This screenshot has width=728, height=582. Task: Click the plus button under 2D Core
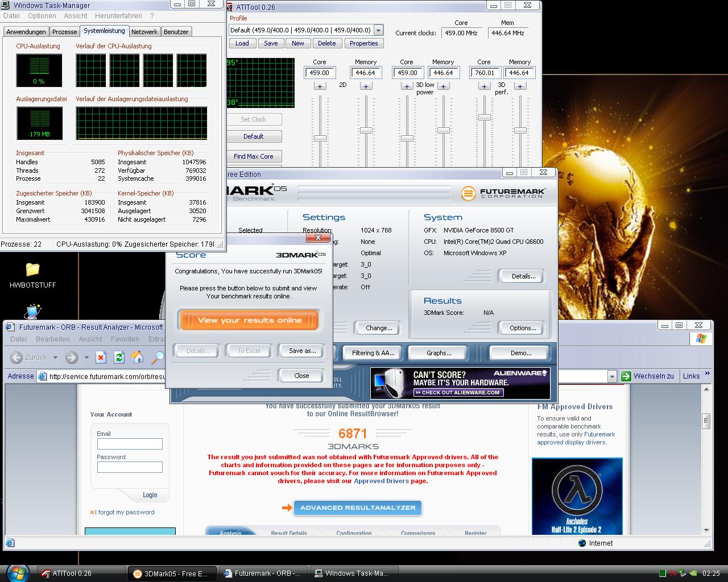(320, 86)
